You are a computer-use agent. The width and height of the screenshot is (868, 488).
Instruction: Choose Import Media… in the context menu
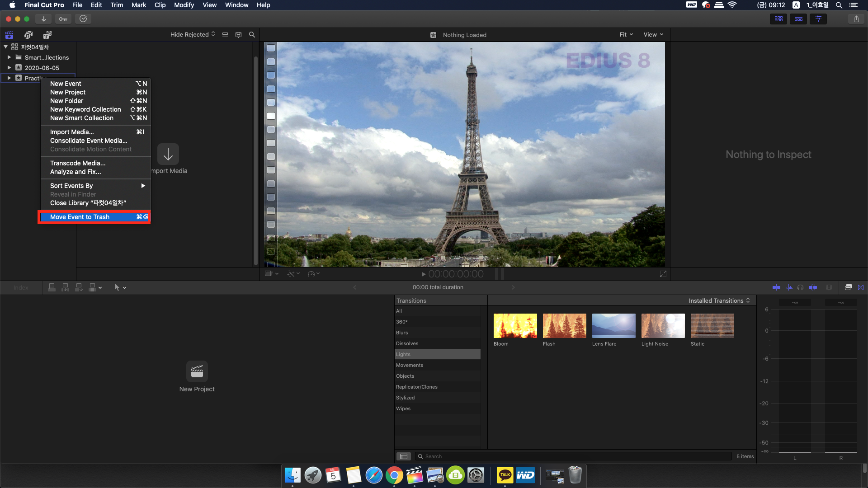95,132
